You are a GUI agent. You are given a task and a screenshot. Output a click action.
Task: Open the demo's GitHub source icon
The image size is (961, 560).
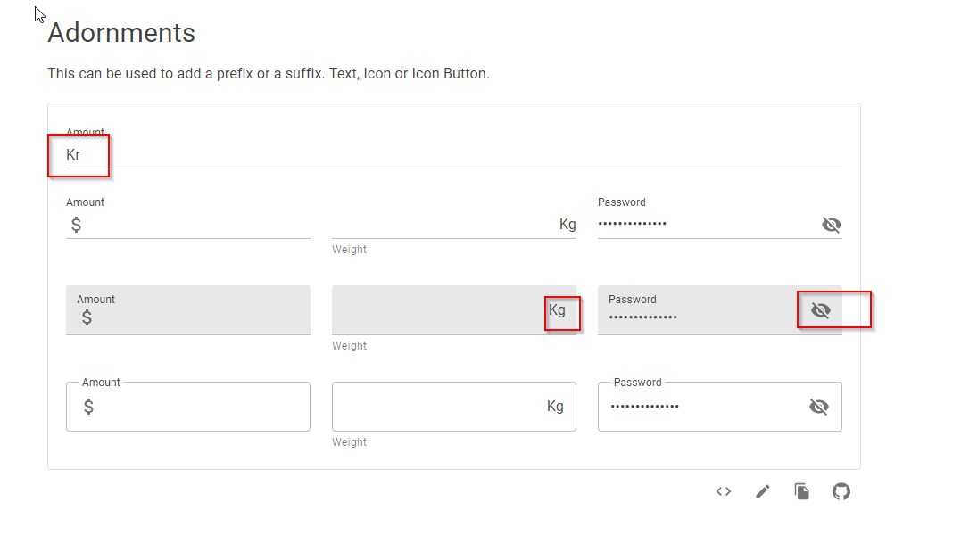point(841,491)
